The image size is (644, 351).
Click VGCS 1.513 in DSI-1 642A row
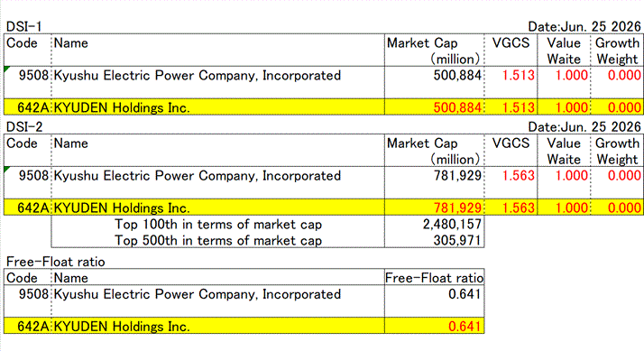[519, 107]
